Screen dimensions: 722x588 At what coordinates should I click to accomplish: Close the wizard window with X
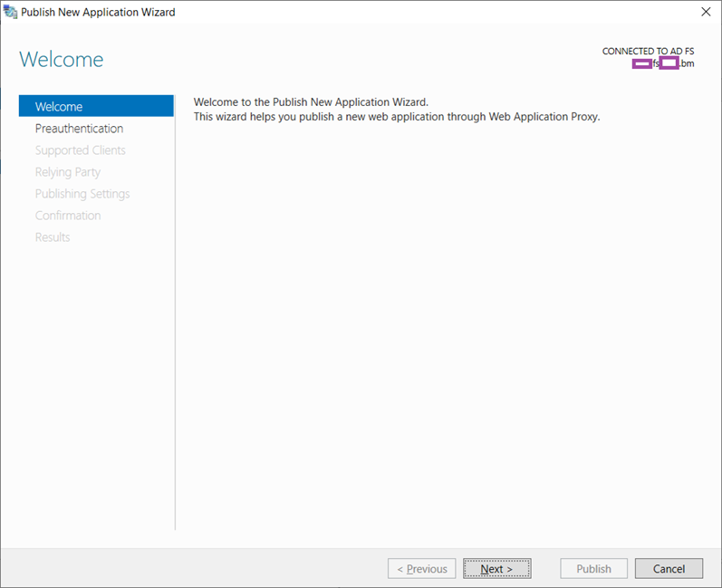[x=706, y=12]
